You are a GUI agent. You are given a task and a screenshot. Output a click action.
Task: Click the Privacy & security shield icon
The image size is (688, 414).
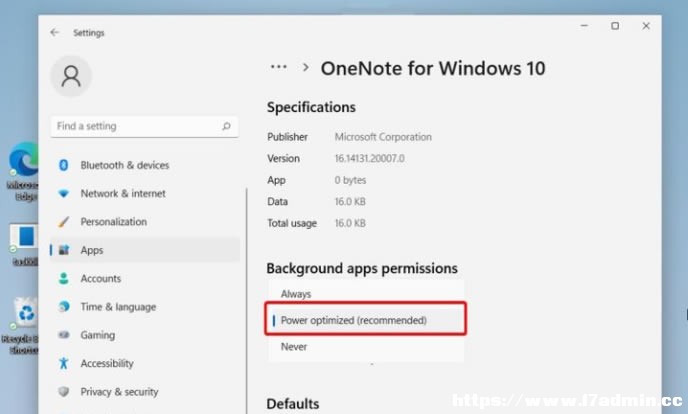pos(64,392)
